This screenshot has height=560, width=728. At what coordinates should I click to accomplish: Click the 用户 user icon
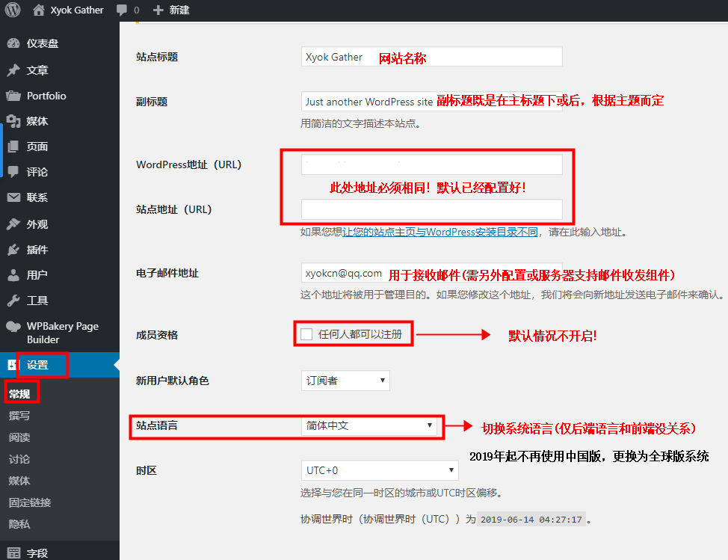(13, 275)
